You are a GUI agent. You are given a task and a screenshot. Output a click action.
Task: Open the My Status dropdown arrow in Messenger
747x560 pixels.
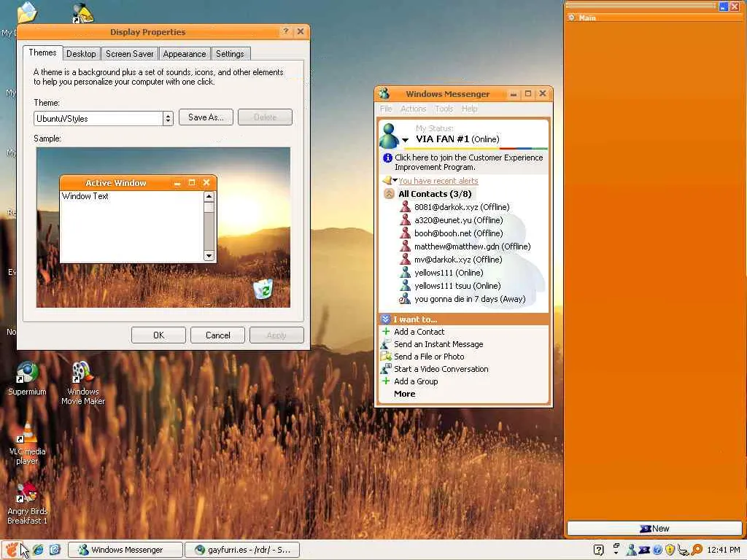tap(405, 140)
